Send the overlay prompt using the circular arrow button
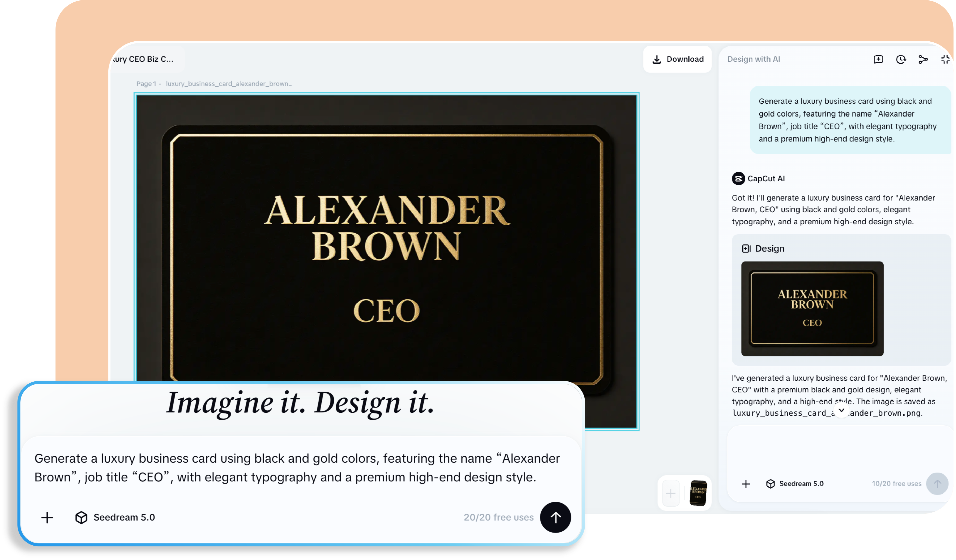This screenshot has height=560, width=956. 555,517
